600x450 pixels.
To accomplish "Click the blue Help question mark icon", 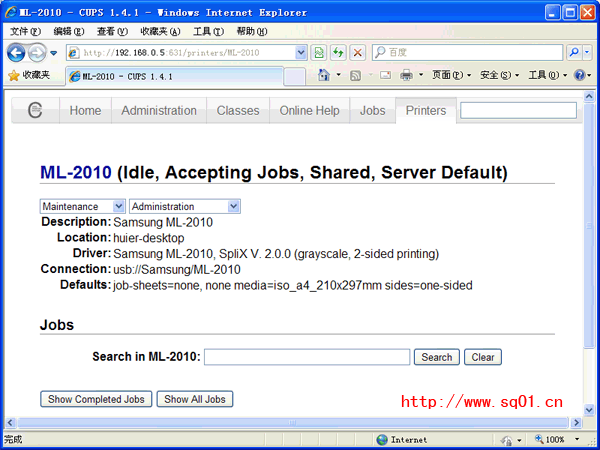I will 580,75.
